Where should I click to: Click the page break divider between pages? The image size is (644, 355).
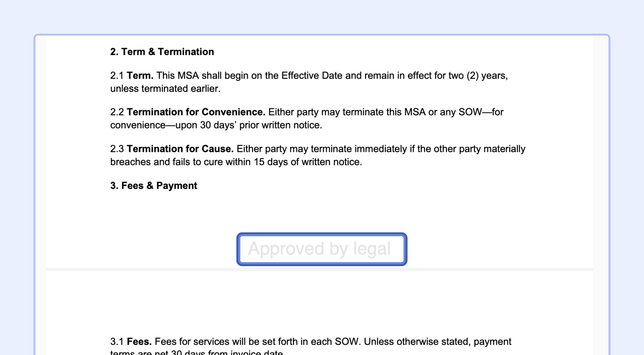coord(319,270)
